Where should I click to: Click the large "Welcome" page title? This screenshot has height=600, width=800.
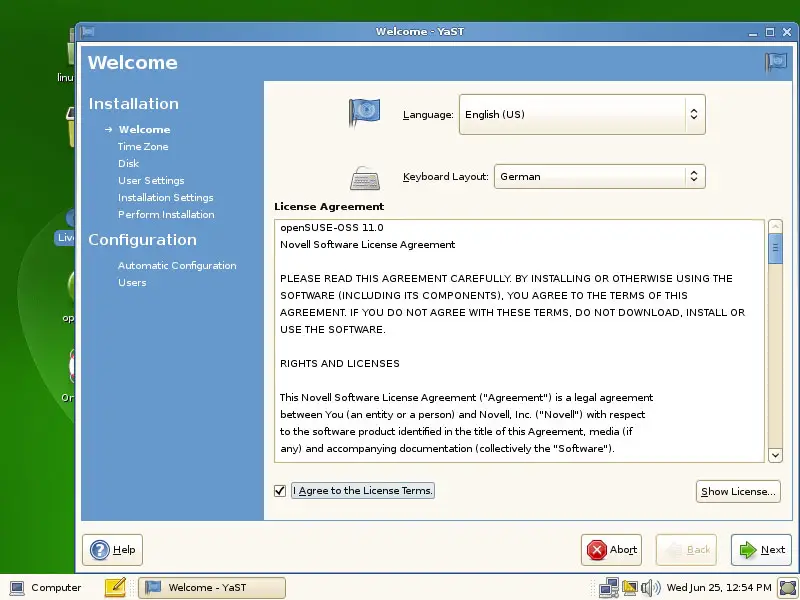pyautogui.click(x=133, y=63)
